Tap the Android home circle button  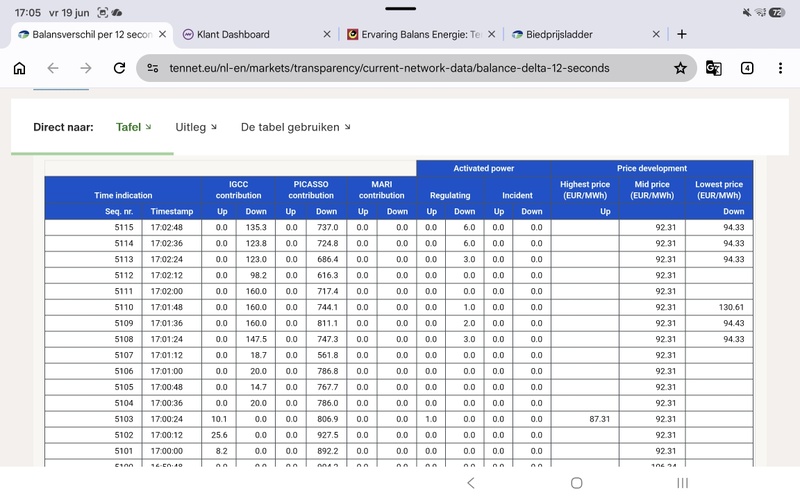tap(577, 483)
